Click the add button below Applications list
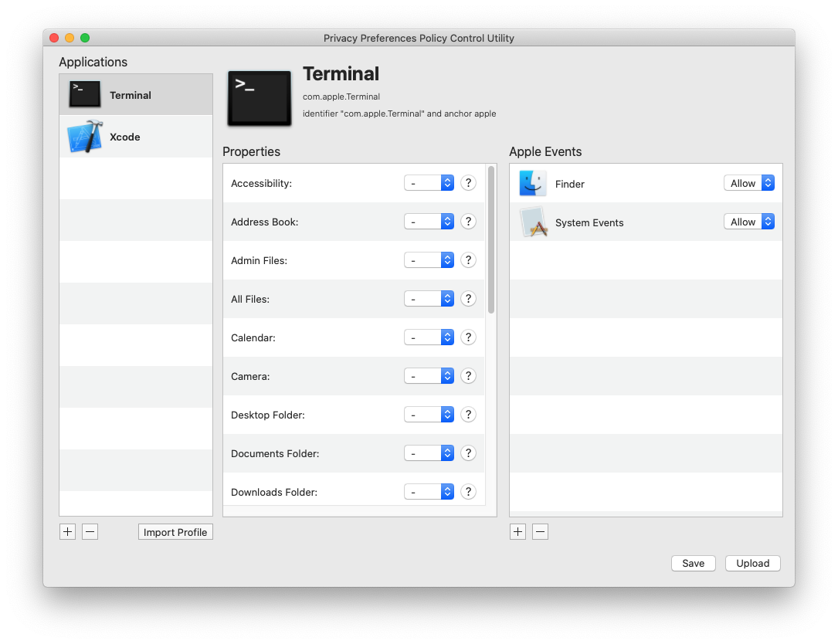Screen dimensions: 838x644 (x=67, y=531)
